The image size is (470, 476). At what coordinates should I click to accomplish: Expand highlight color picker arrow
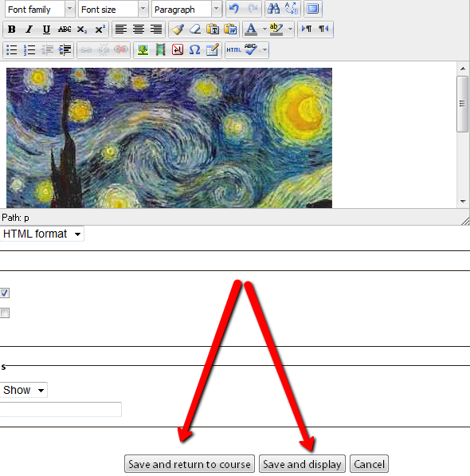tap(290, 30)
